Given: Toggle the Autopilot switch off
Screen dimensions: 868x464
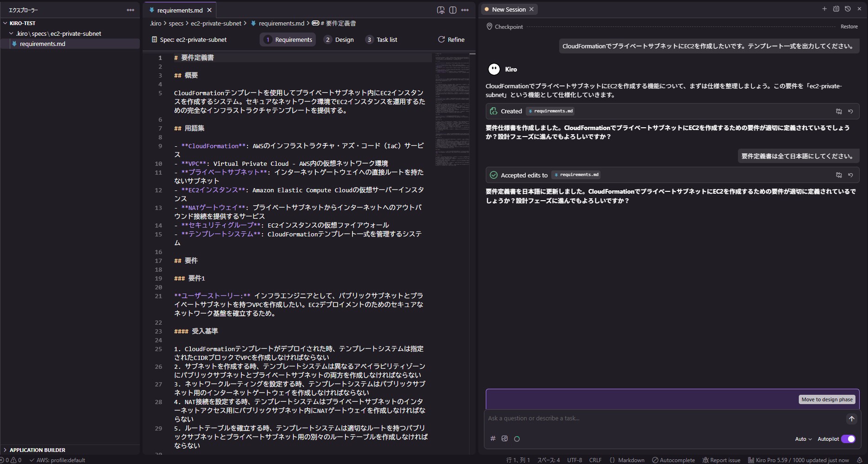Looking at the screenshot, I should tap(848, 439).
